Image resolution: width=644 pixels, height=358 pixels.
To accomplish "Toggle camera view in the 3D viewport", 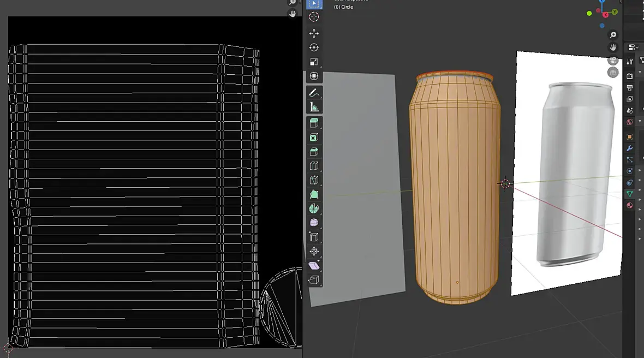I will click(x=613, y=61).
